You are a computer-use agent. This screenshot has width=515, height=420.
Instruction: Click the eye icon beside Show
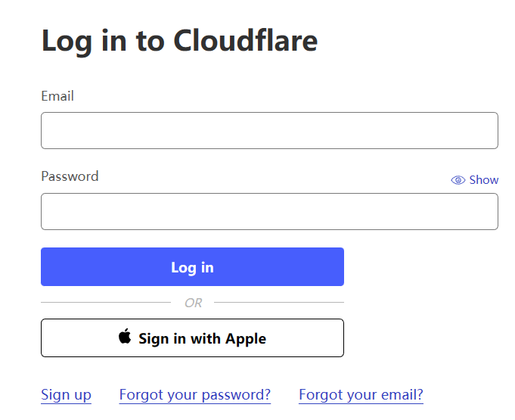(458, 180)
